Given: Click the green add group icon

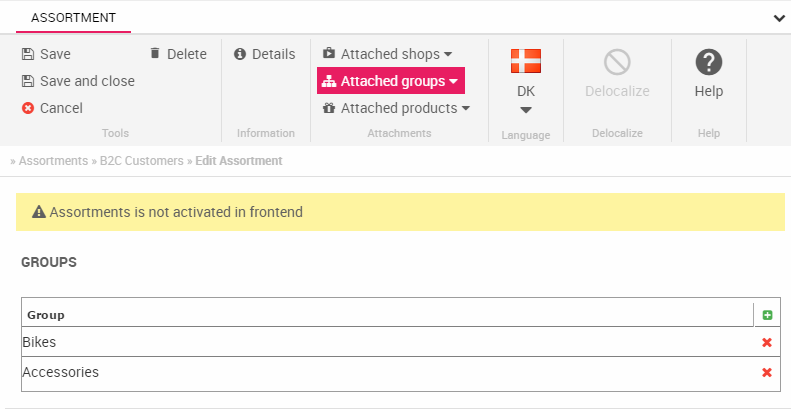Looking at the screenshot, I should [x=767, y=315].
